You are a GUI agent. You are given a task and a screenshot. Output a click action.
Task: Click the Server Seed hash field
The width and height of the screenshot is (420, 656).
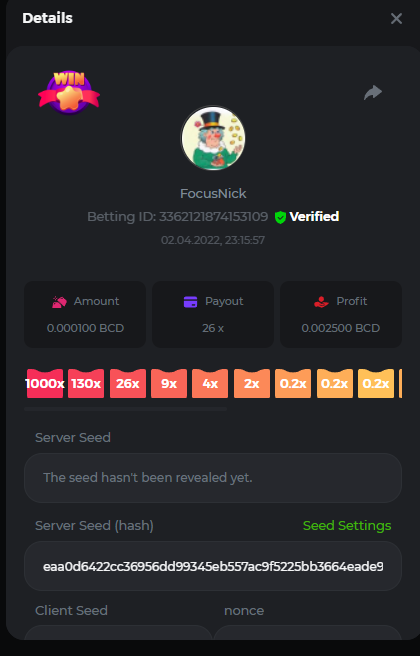click(x=213, y=566)
